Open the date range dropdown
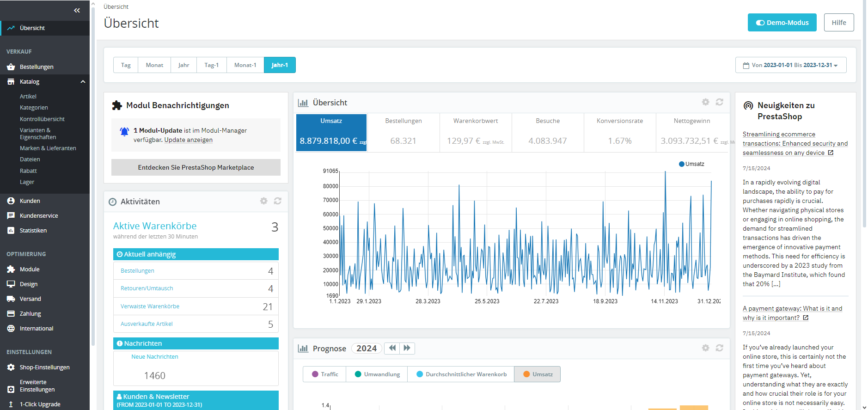The height and width of the screenshot is (410, 868). (x=791, y=65)
